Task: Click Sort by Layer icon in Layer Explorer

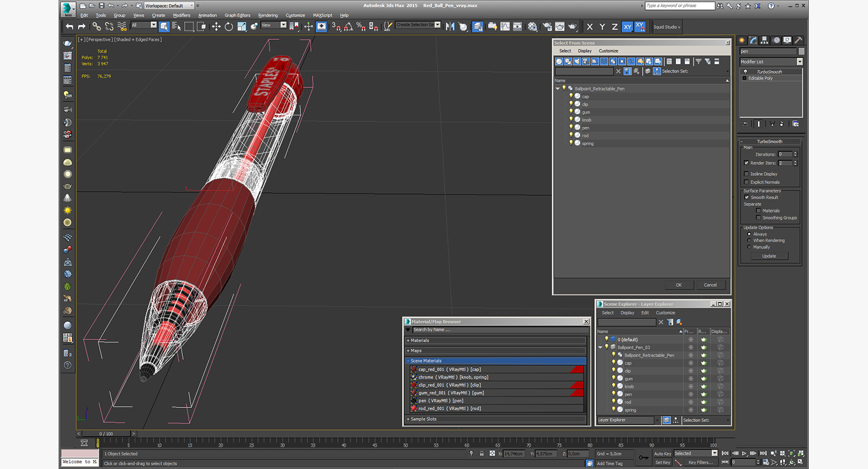Action: point(667,420)
